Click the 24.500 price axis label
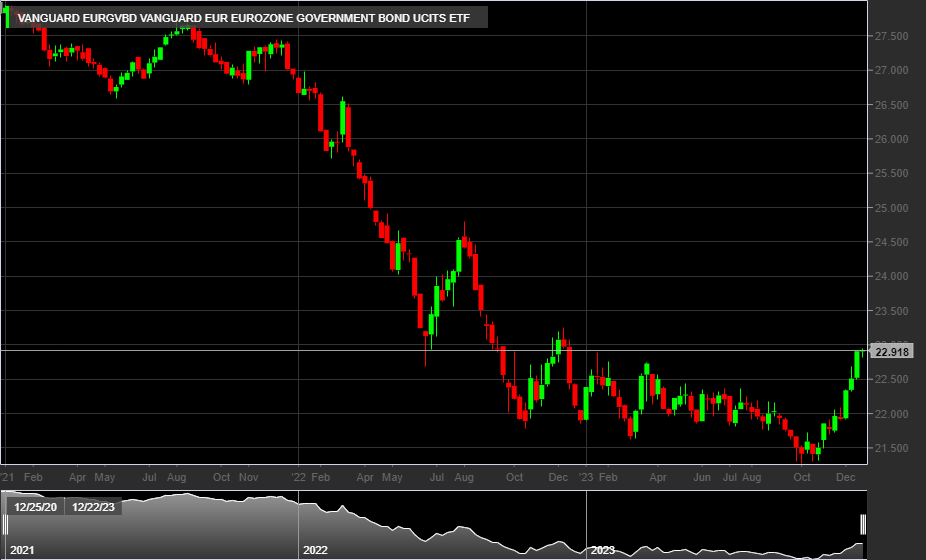Image resolution: width=926 pixels, height=560 pixels. pyautogui.click(x=891, y=242)
